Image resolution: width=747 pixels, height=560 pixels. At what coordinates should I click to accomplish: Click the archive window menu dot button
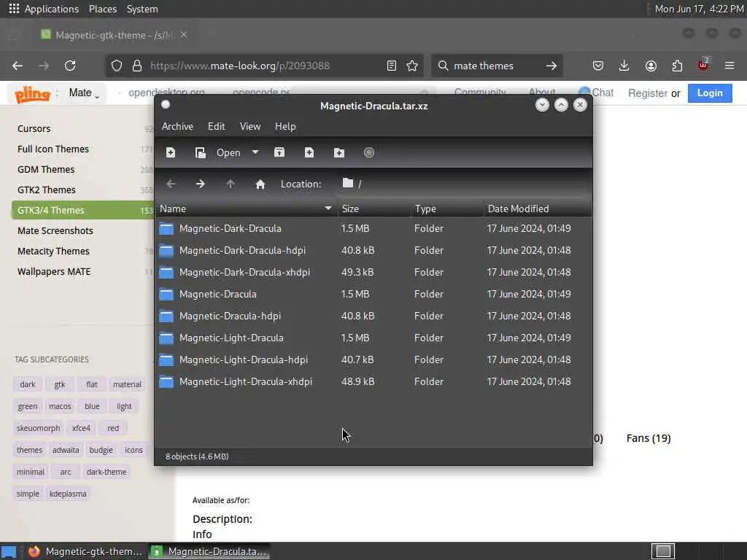point(166,105)
